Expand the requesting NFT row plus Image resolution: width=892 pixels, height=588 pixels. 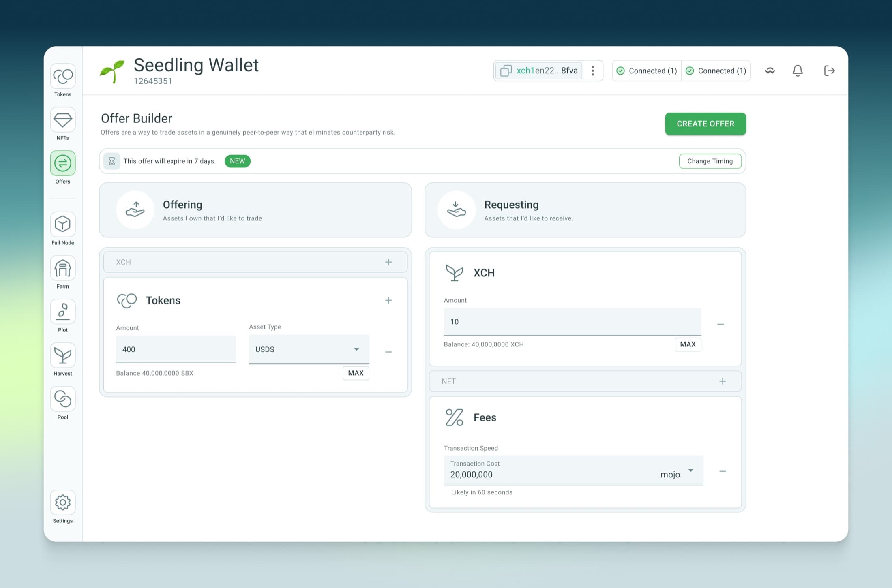(723, 381)
